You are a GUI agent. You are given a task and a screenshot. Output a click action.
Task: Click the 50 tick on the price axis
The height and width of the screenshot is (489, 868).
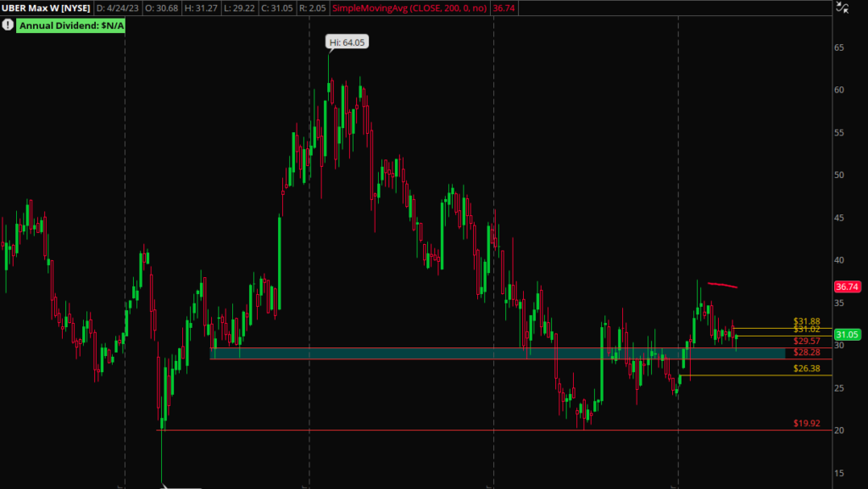tap(838, 175)
